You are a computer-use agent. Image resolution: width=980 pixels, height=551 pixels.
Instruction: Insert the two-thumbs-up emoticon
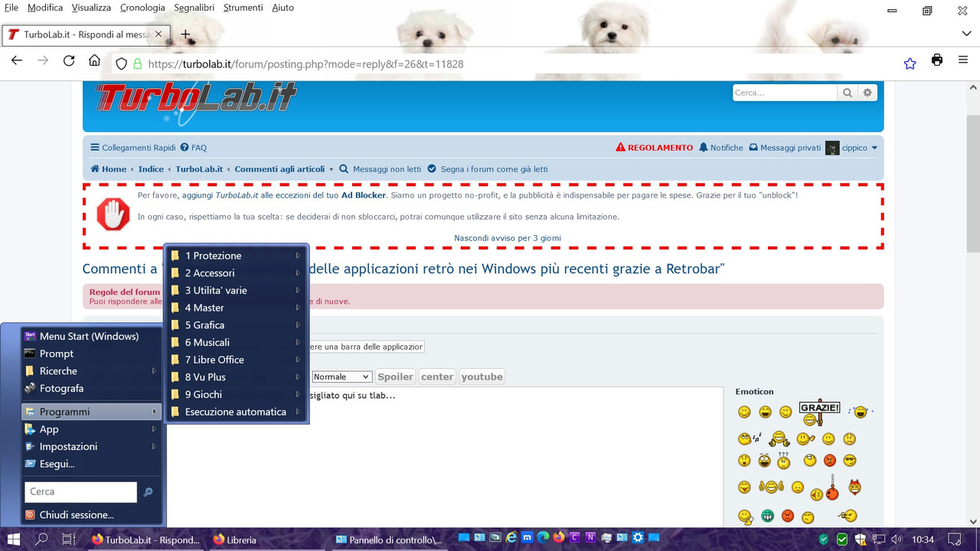[x=770, y=487]
